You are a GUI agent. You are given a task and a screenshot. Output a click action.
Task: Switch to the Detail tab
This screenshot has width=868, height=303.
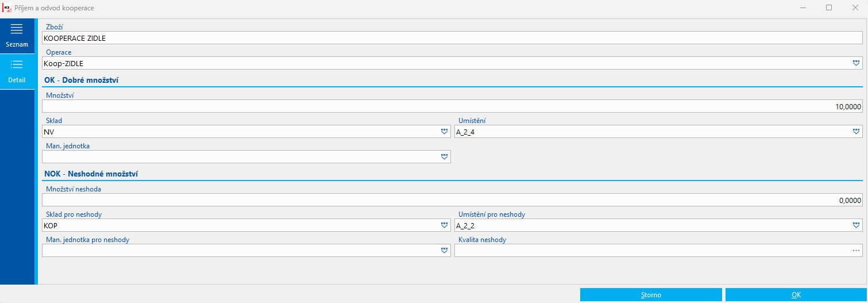click(x=17, y=71)
